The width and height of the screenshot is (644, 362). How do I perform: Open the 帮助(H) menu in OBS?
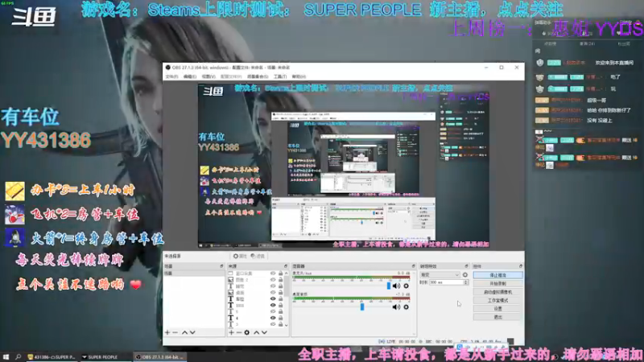click(x=299, y=76)
